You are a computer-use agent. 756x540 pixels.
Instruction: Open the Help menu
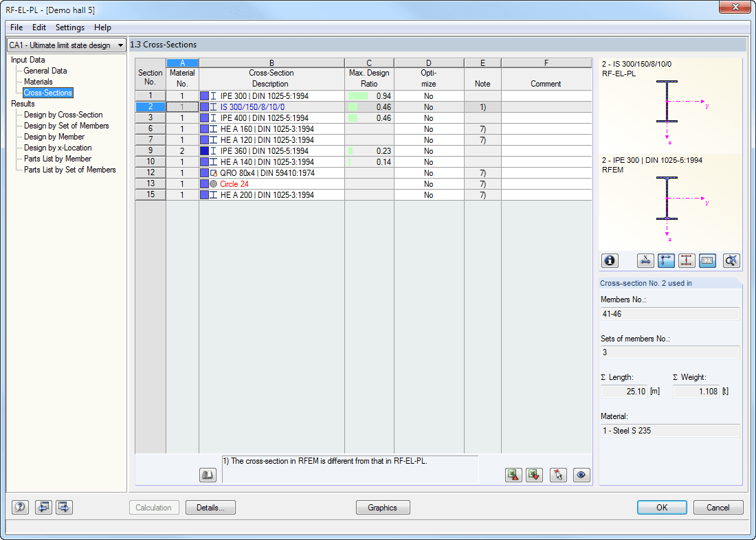click(102, 27)
